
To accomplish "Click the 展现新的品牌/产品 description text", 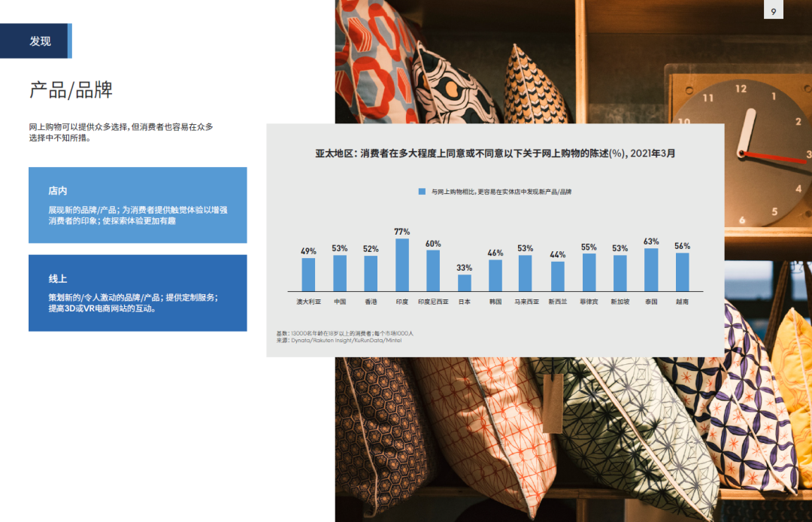I will pyautogui.click(x=138, y=215).
